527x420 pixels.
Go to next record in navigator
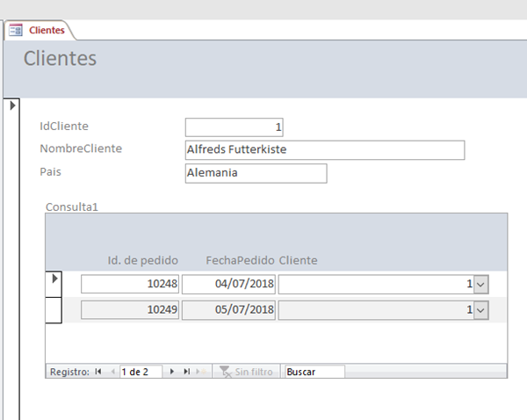(x=172, y=372)
